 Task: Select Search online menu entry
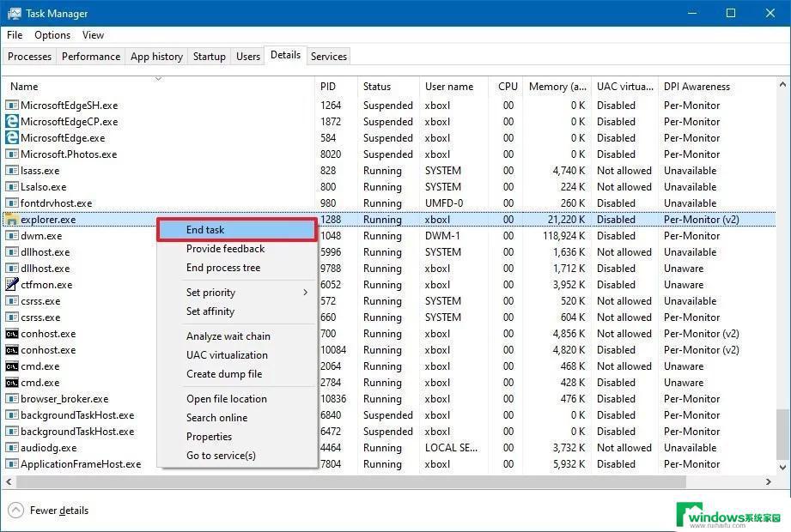[236, 418]
